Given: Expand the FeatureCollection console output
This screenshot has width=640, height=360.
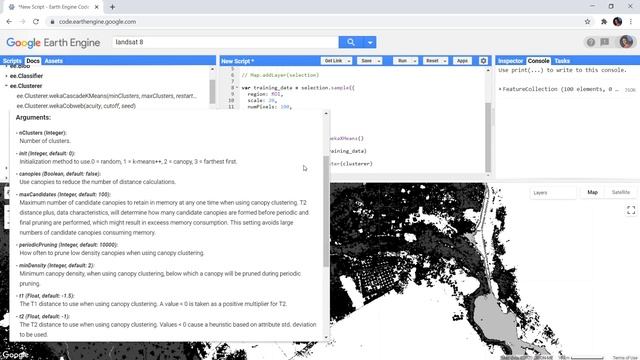Looking at the screenshot, I should (x=500, y=89).
